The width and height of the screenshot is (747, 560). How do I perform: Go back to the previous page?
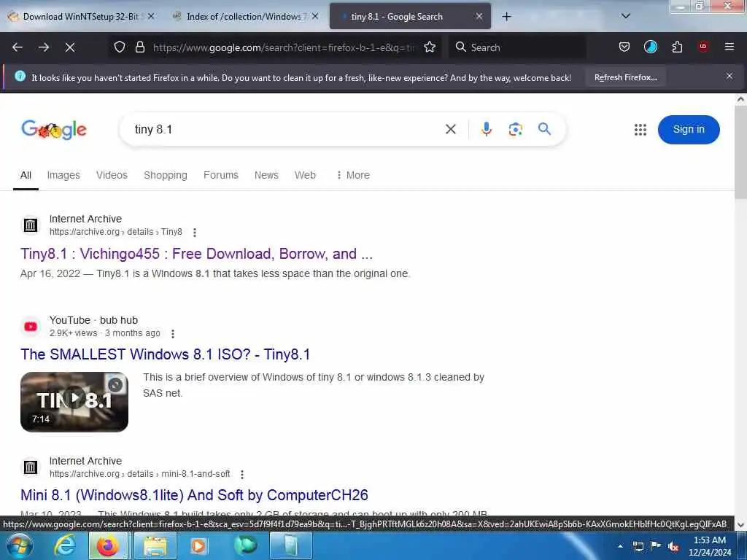tap(18, 47)
